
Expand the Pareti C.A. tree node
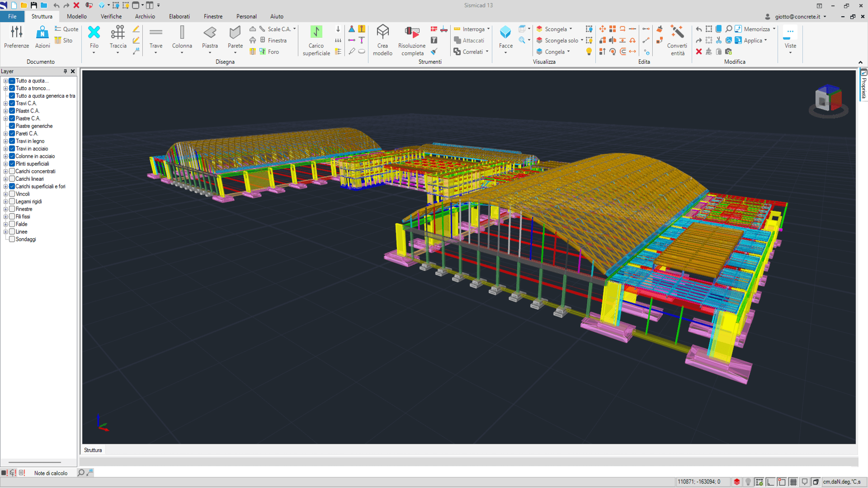tap(5, 134)
